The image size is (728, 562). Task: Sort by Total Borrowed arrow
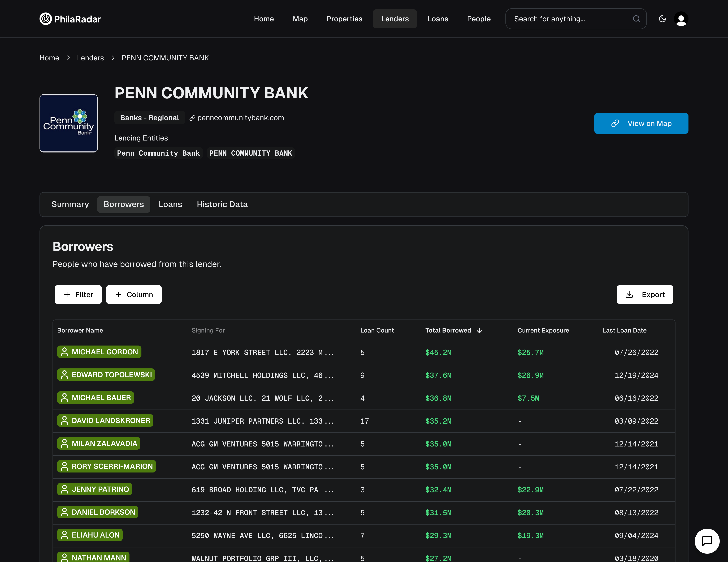tap(479, 331)
